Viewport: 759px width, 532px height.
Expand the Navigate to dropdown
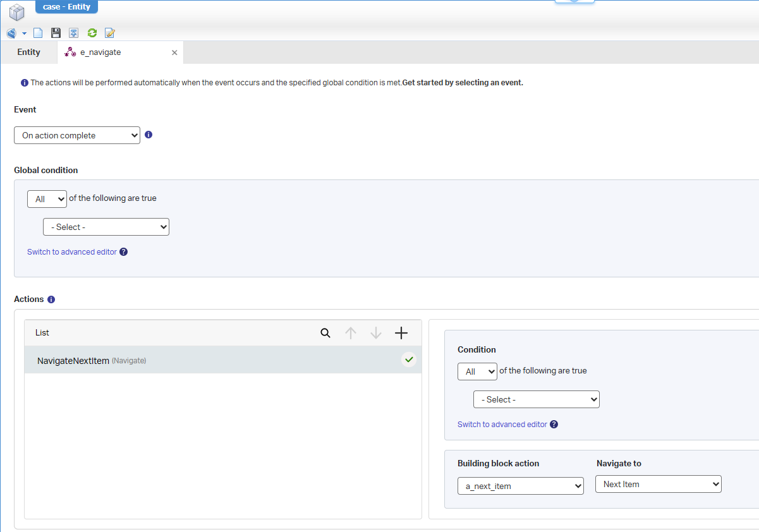click(658, 485)
